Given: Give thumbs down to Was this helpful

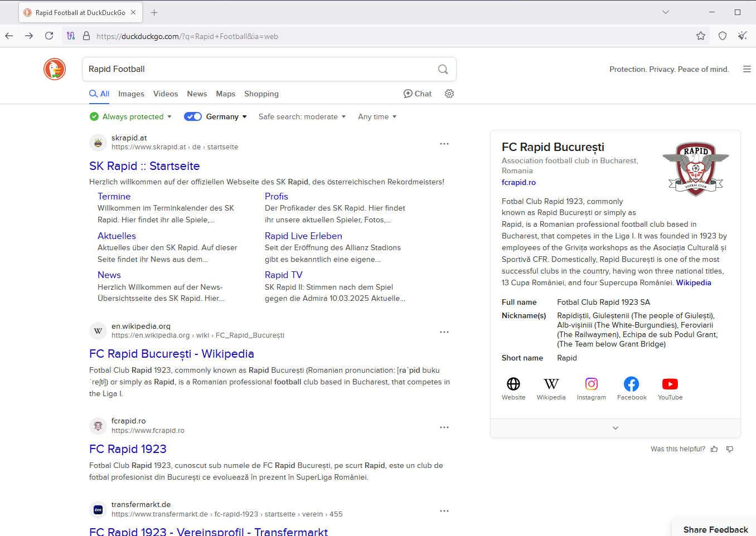Looking at the screenshot, I should pos(730,449).
